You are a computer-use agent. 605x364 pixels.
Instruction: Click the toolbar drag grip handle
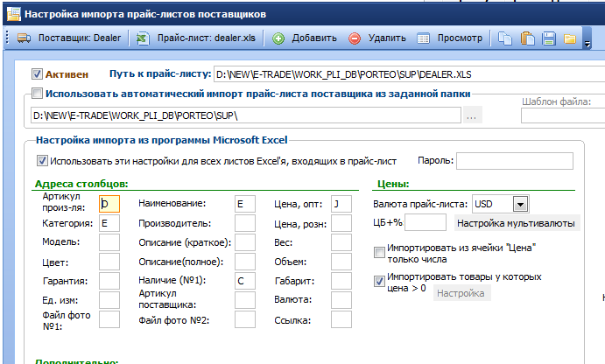click(x=7, y=38)
